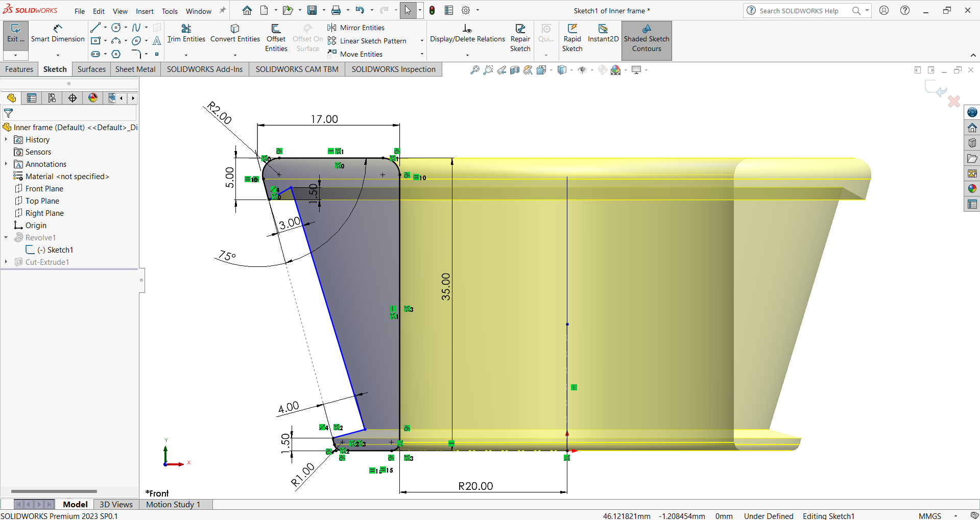Switch to the ConfigurationManager tab

pyautogui.click(x=52, y=97)
